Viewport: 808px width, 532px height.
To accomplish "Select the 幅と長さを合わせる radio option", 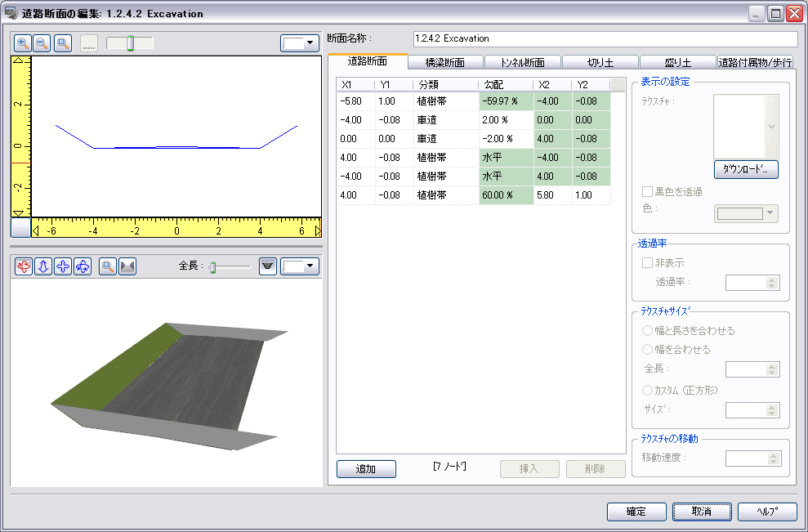I will 648,331.
